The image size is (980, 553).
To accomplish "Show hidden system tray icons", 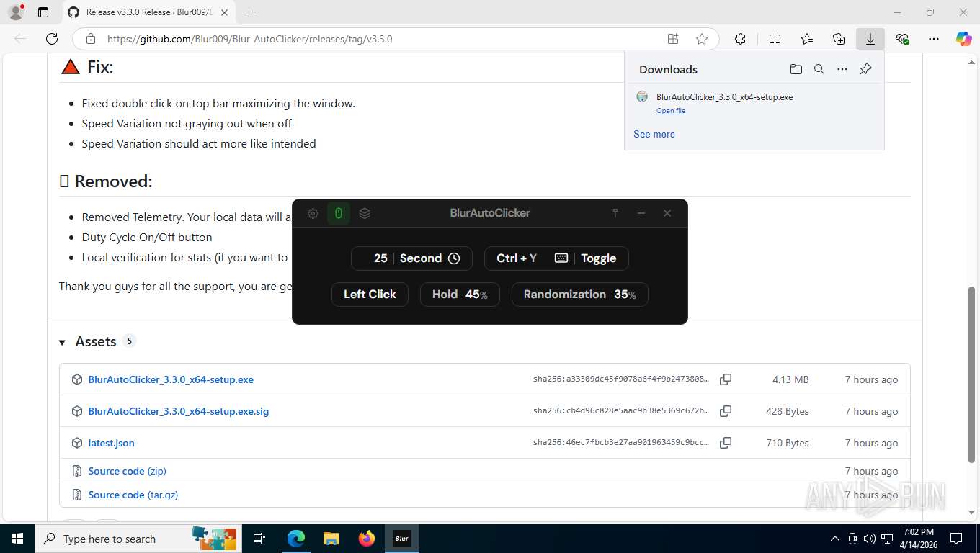I will tap(835, 539).
